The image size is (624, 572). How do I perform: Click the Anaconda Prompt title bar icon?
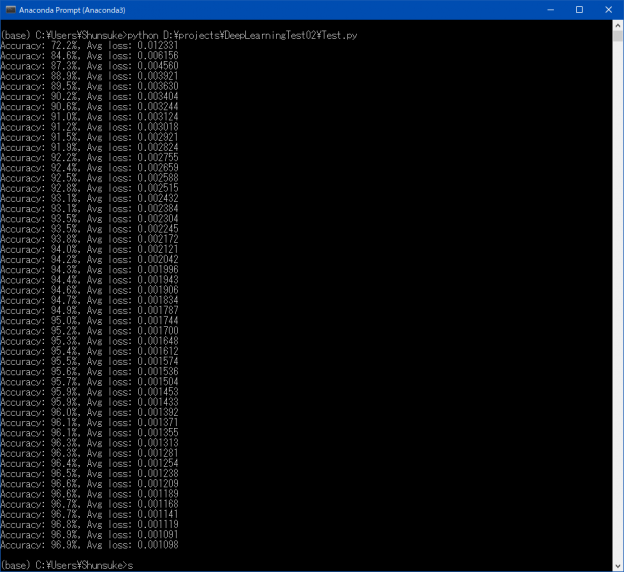click(9, 9)
